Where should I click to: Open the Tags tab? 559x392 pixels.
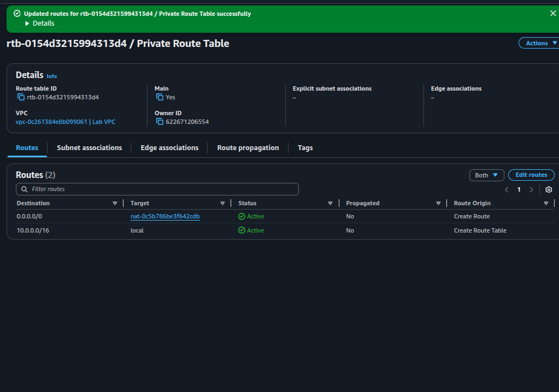pos(305,148)
